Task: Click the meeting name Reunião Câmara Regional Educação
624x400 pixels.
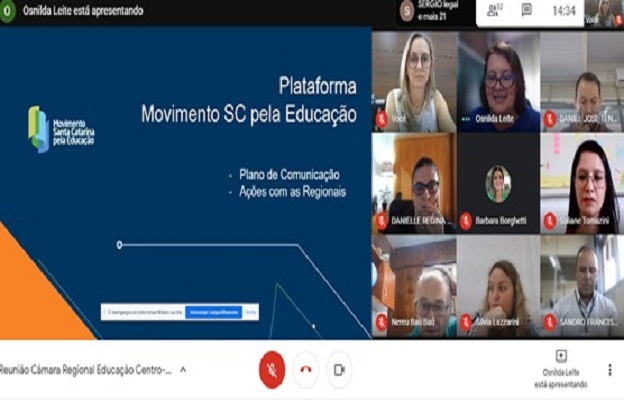Action: click(86, 370)
